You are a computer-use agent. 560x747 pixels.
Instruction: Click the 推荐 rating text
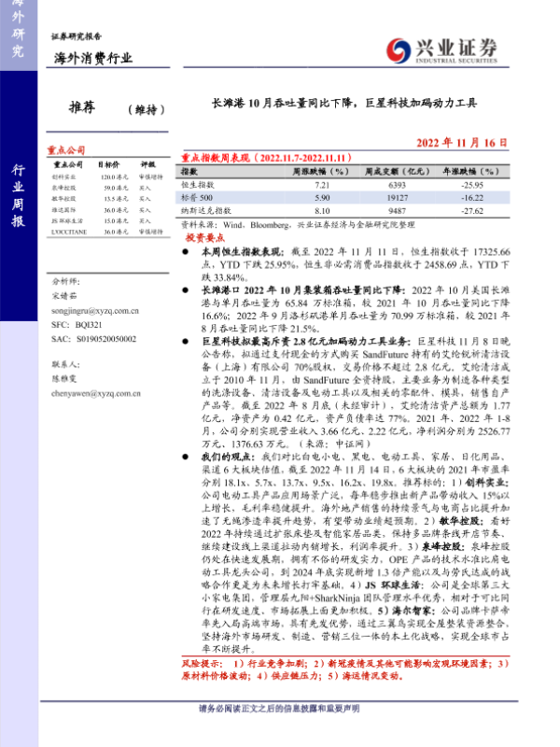(84, 107)
